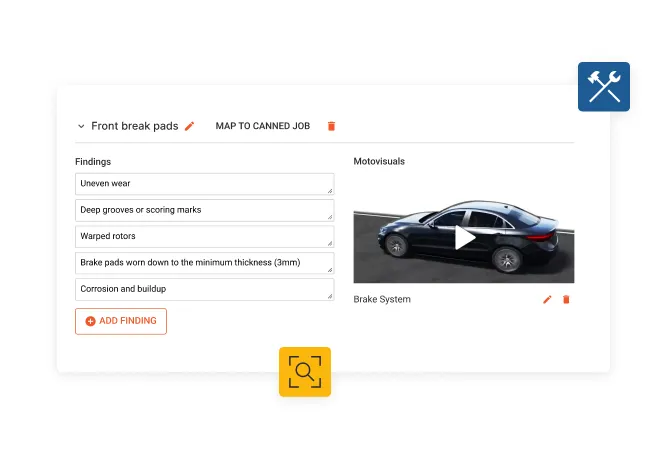Delete Front break pads with trash icon
Viewport: 667px width, 458px height.
[x=331, y=126]
